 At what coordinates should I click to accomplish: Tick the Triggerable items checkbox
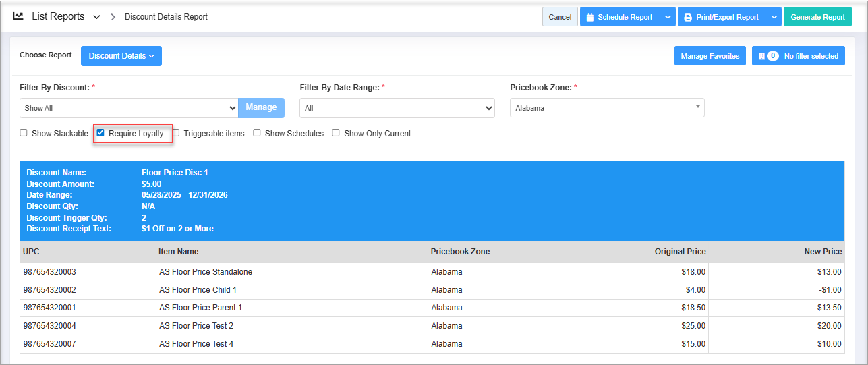176,133
